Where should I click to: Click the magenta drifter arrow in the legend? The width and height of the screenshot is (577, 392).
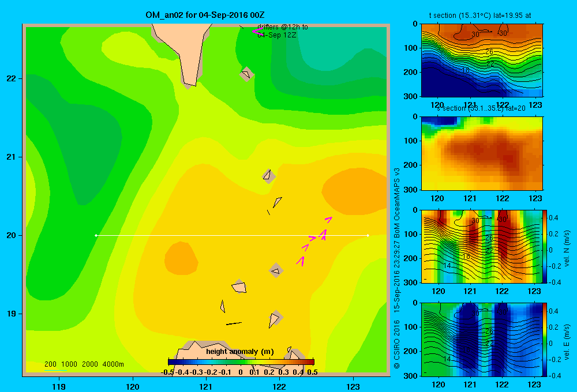pos(257,32)
